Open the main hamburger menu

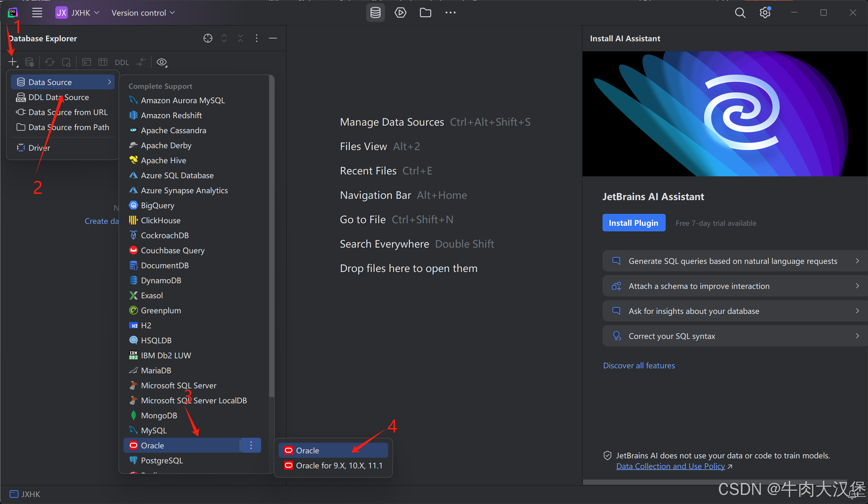pos(37,13)
